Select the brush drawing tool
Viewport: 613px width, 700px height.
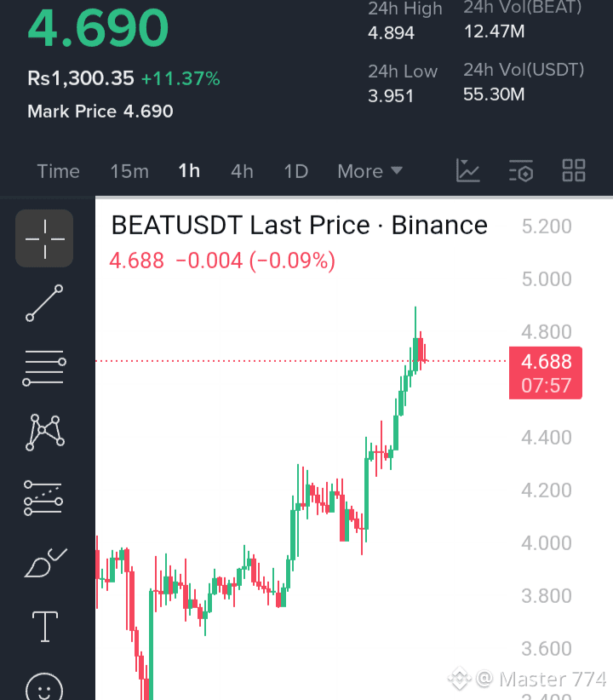[x=45, y=563]
